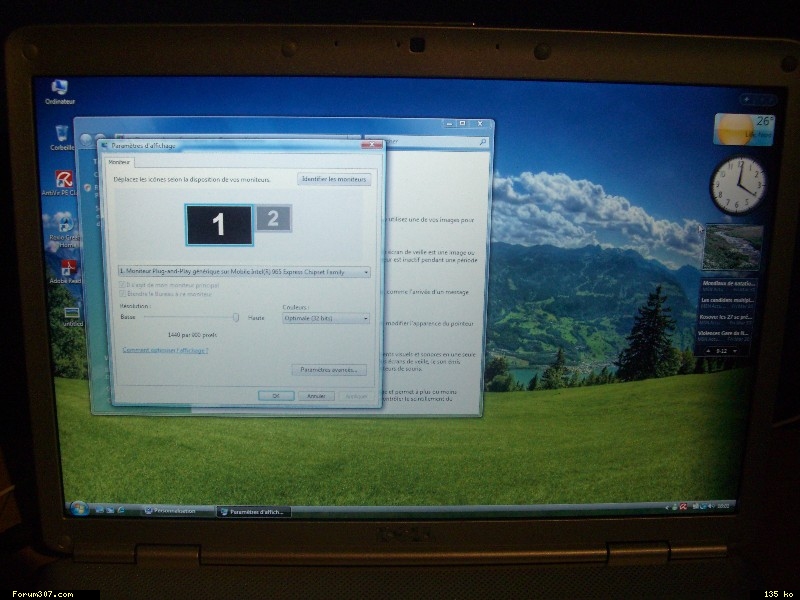The image size is (800, 600).
Task: Click the 'Paramètres avancés...' button
Action: point(328,370)
